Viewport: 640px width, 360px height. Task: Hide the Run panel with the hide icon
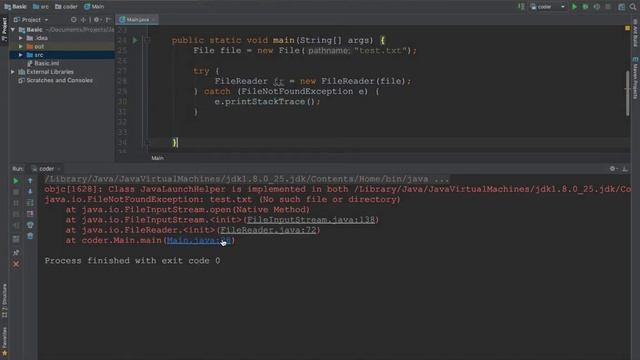(625, 169)
